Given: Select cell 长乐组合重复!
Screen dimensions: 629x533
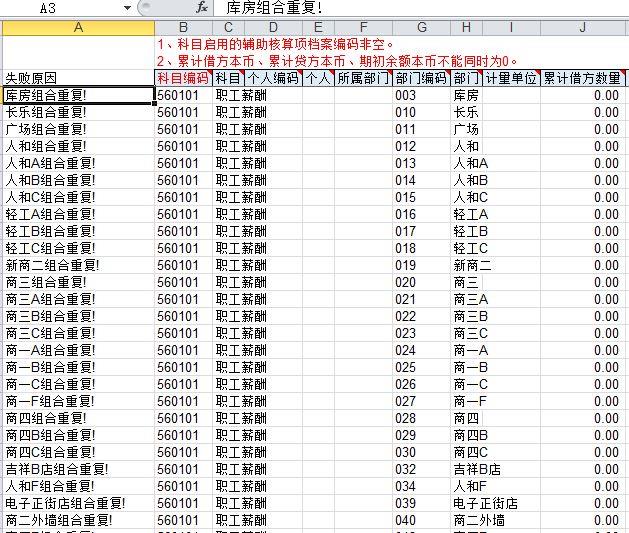Looking at the screenshot, I should click(79, 112).
